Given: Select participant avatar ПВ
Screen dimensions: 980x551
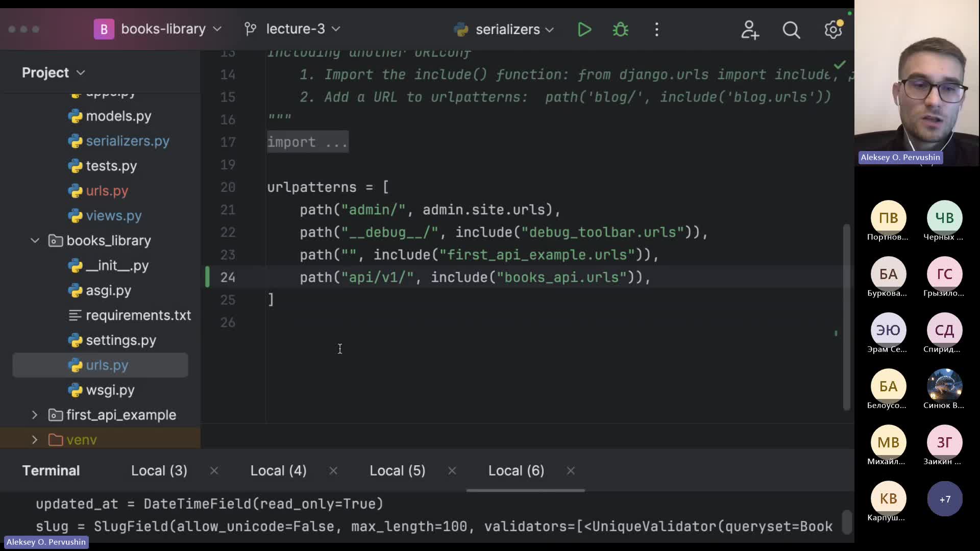Looking at the screenshot, I should (888, 218).
